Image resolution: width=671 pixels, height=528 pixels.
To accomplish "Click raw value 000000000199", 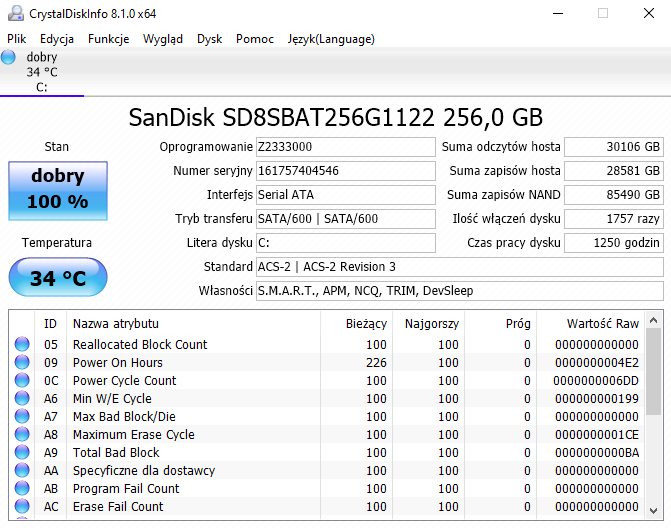I will [597, 398].
